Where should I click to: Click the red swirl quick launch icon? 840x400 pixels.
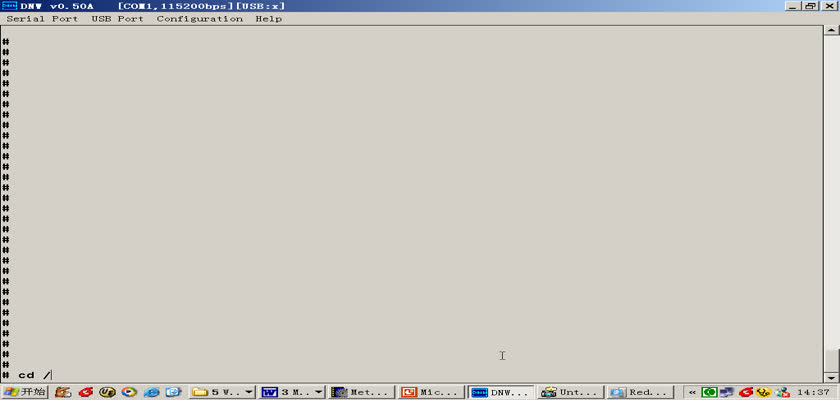[x=86, y=392]
